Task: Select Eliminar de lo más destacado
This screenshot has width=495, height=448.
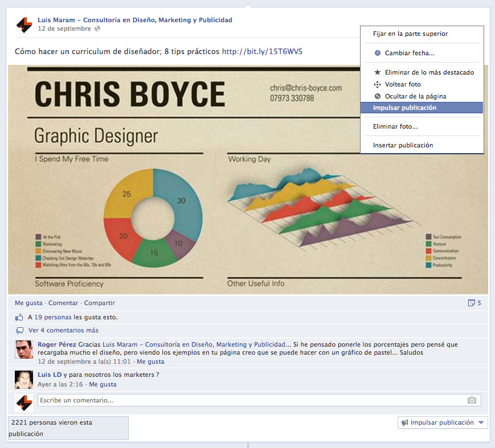Action: [429, 72]
